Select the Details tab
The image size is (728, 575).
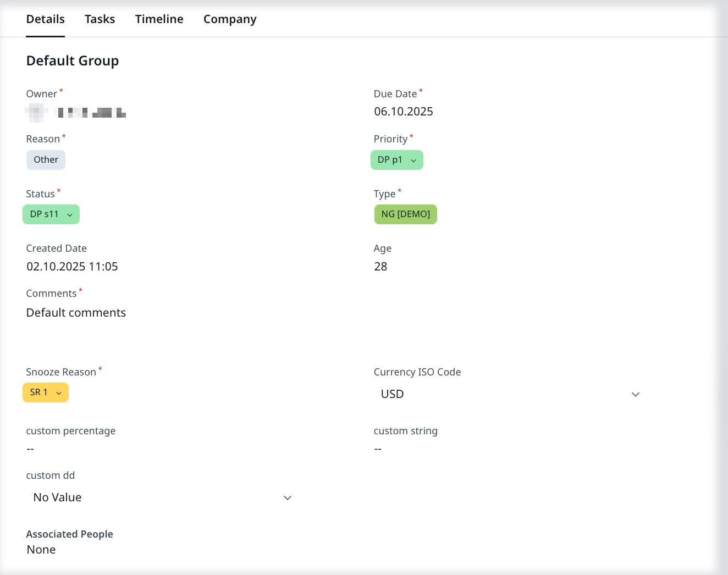[45, 19]
